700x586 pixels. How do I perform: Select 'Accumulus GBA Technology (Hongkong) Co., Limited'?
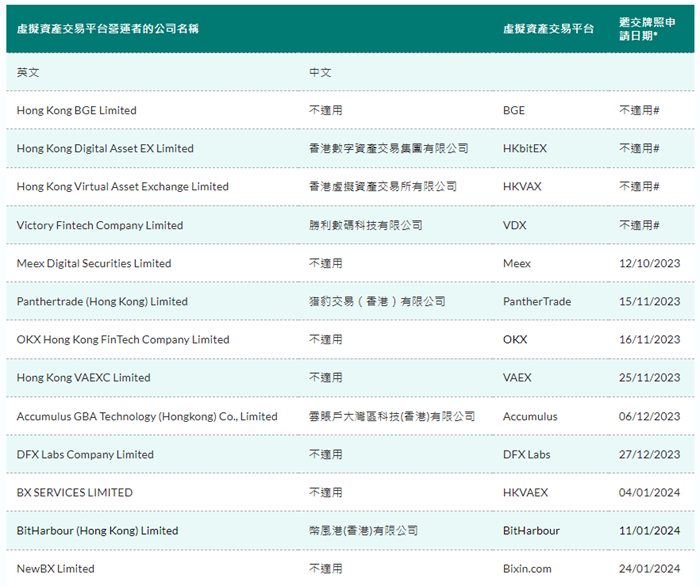click(x=147, y=416)
